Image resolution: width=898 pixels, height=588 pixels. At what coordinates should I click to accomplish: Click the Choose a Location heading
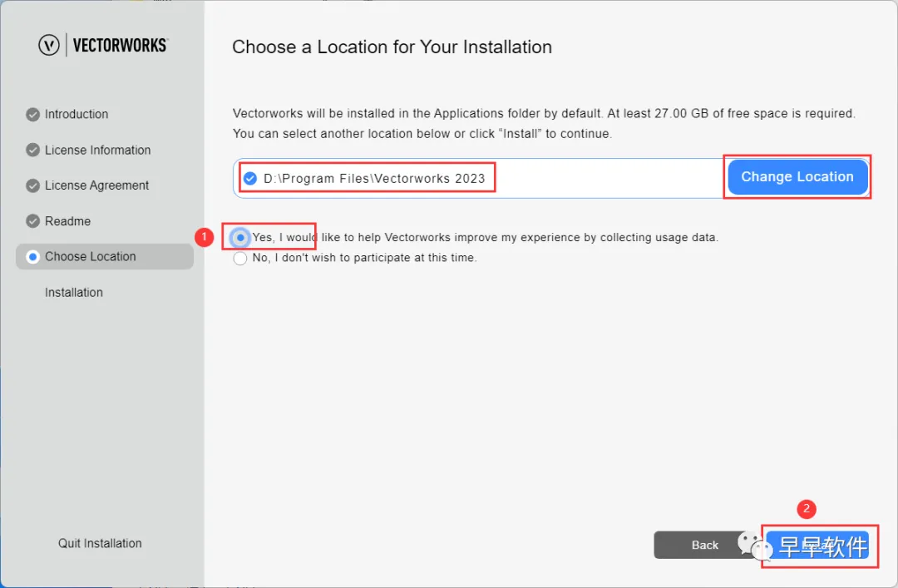[392, 47]
